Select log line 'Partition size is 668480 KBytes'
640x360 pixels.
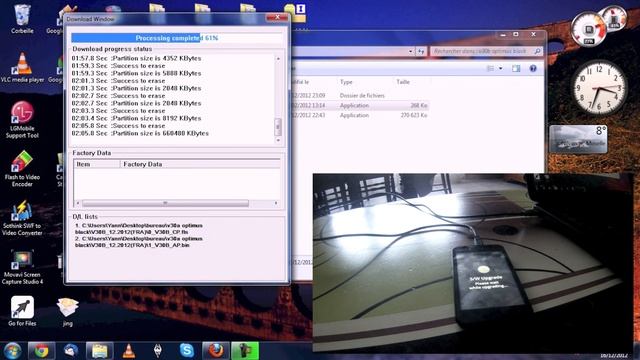[x=140, y=133]
